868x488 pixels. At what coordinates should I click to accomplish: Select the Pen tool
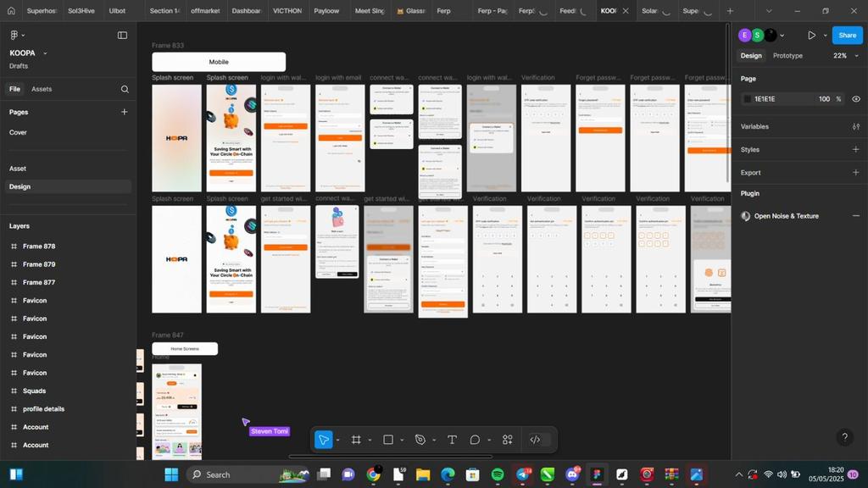tap(420, 440)
